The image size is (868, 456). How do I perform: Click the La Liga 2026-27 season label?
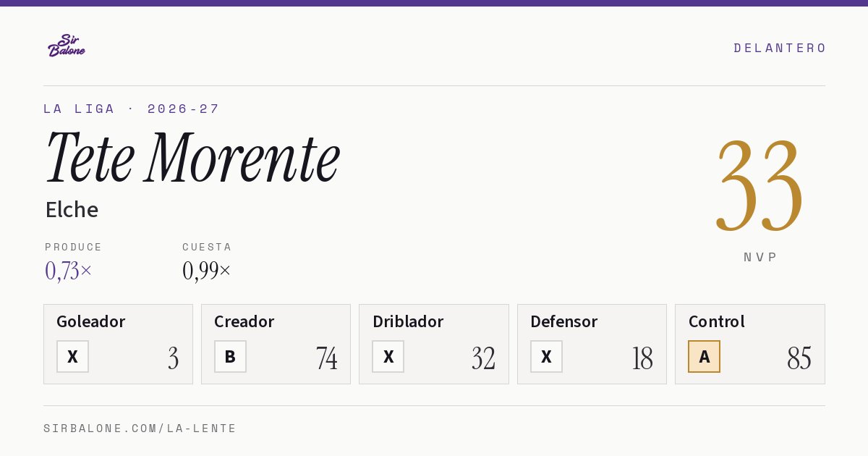click(132, 109)
